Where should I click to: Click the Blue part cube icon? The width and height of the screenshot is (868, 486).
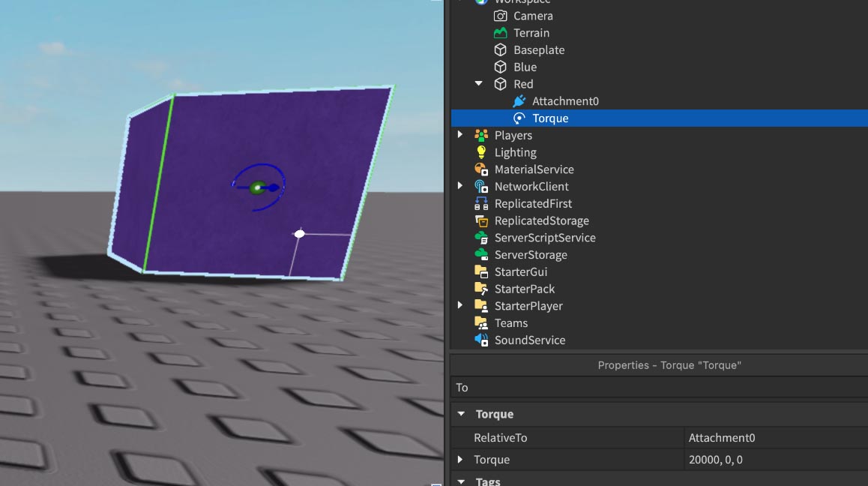[500, 67]
